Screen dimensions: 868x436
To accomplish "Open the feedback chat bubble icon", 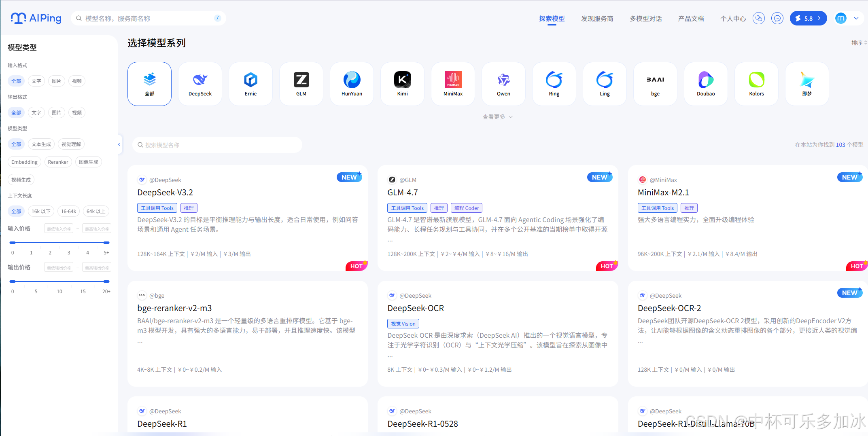I will tap(777, 18).
